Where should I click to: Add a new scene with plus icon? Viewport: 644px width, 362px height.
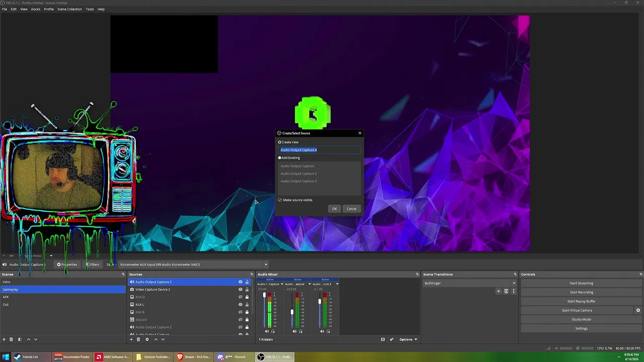[x=4, y=339]
